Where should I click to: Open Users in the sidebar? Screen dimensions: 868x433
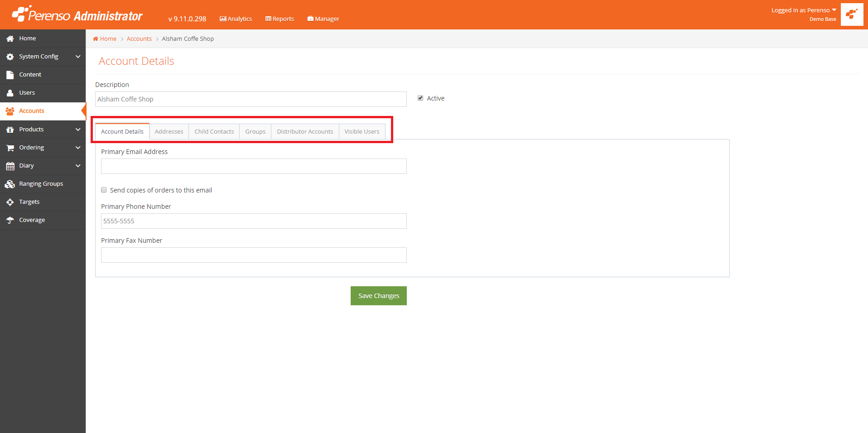coord(43,93)
